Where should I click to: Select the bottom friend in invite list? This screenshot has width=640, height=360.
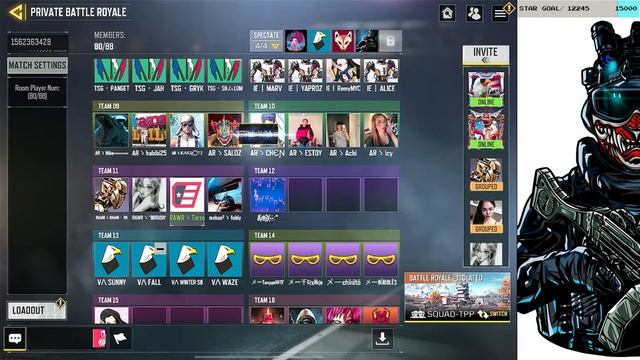click(x=486, y=254)
